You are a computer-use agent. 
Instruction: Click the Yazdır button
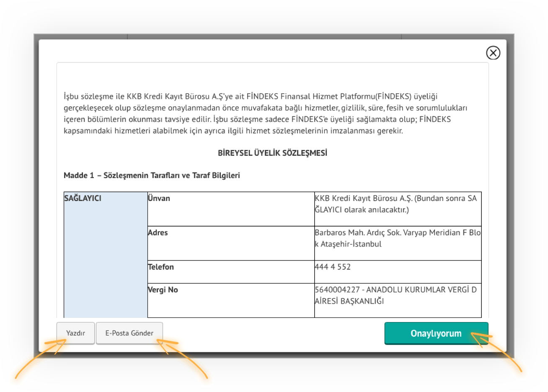pos(75,333)
